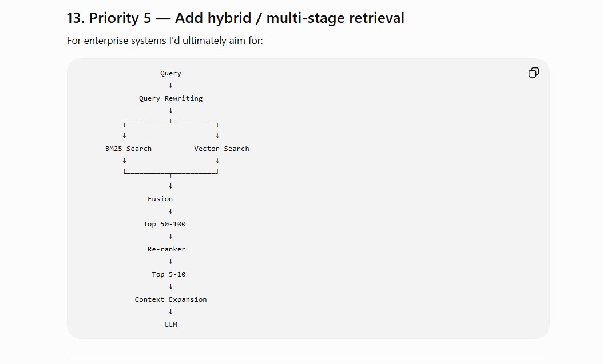Select the 'Top 50-100' line
603x364 pixels.
[x=165, y=224]
